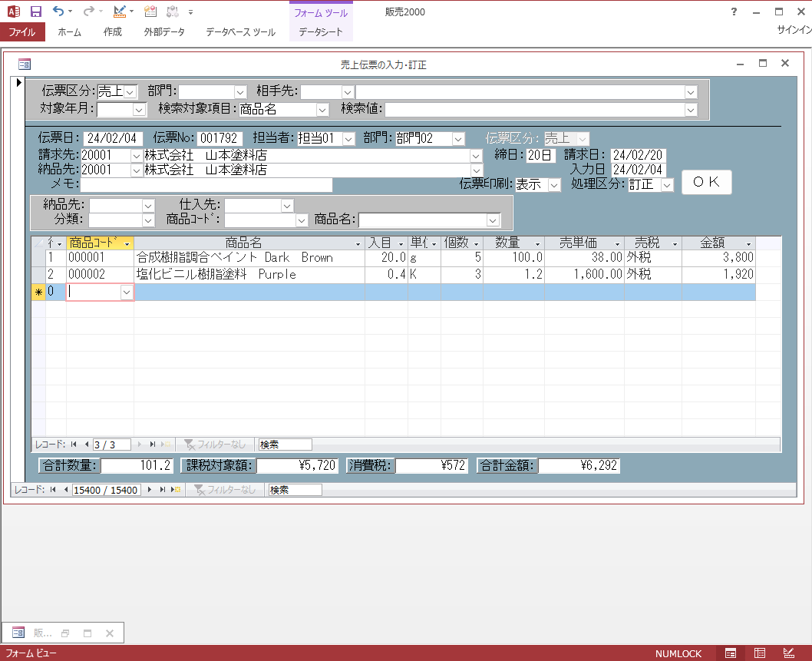
Task: Open the ファイル tab
Action: point(22,32)
